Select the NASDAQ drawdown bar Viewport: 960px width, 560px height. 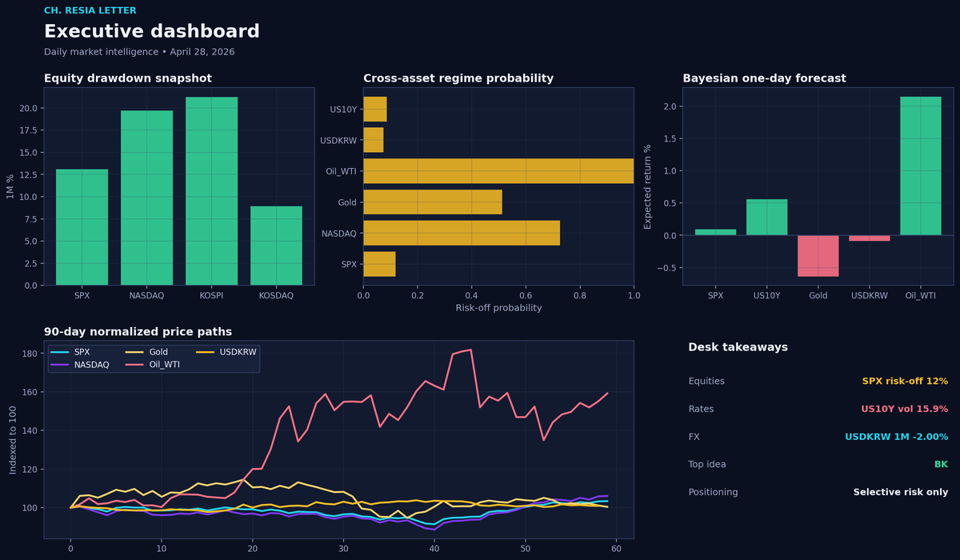146,198
